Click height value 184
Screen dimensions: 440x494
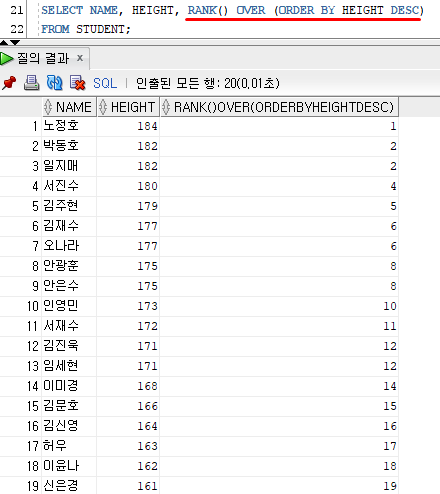coord(147,126)
